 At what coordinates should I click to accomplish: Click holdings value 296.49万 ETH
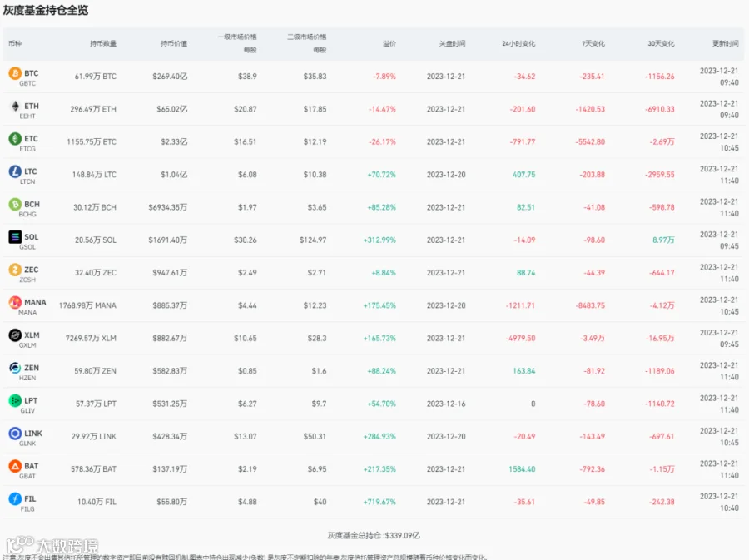point(93,109)
